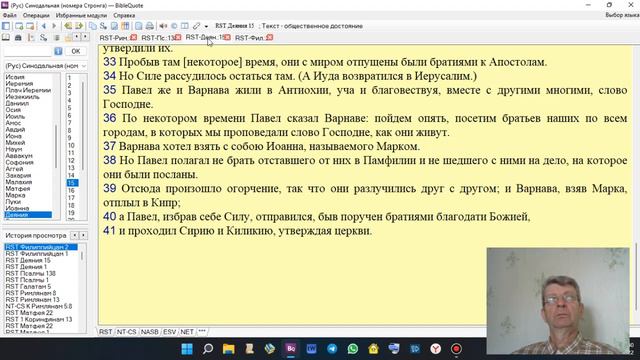Open the 'Избранные модули' menu
Screen dimensions: 640x360
81,15
